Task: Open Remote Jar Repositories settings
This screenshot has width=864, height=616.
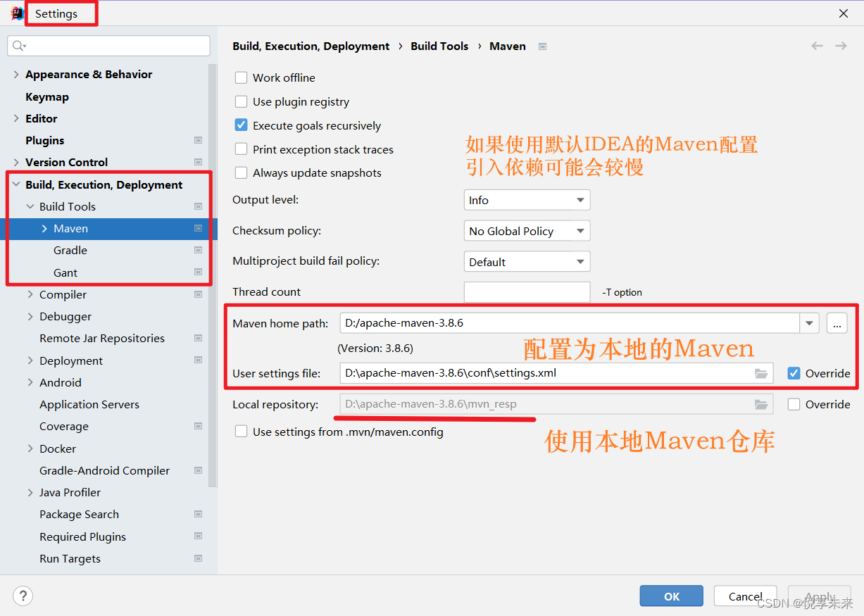Action: [x=102, y=339]
